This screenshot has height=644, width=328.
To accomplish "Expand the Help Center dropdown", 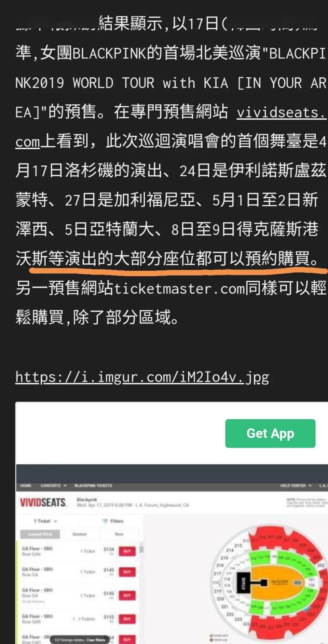I will tap(296, 485).
